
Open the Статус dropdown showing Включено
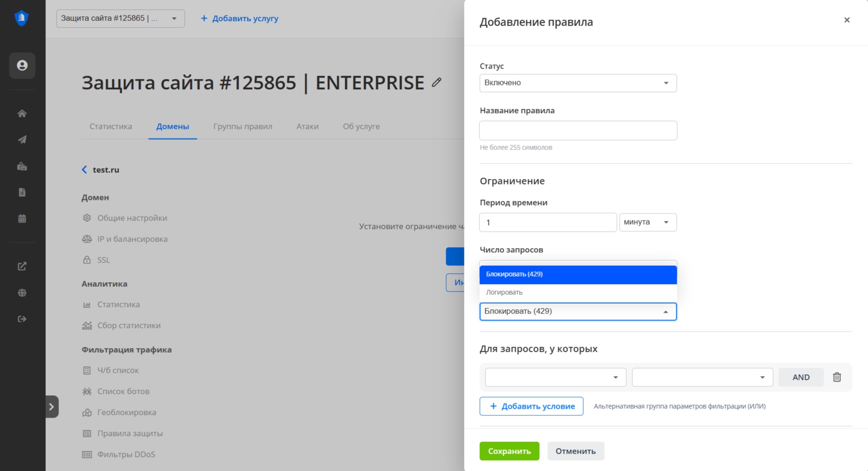pos(578,83)
